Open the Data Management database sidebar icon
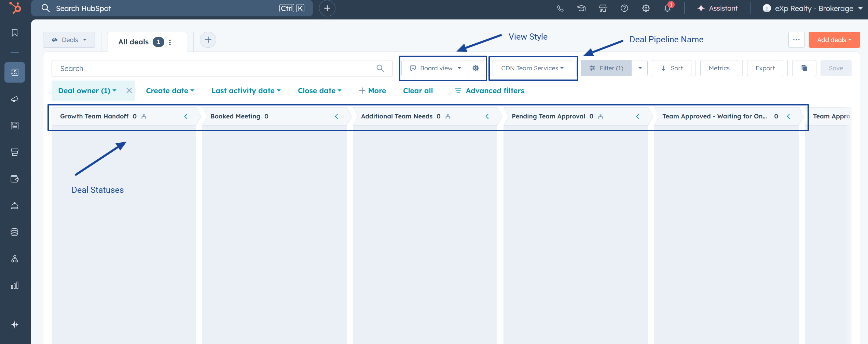The height and width of the screenshot is (344, 868). [15, 232]
